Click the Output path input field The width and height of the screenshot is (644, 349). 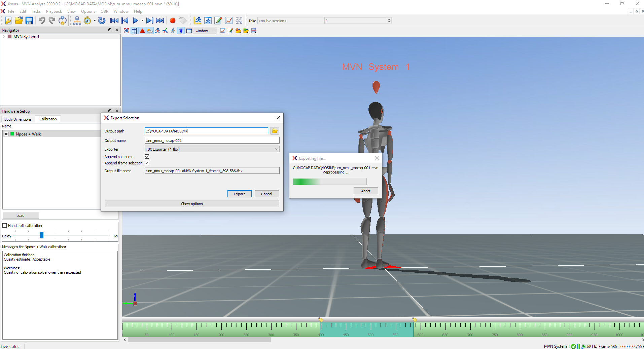[206, 131]
